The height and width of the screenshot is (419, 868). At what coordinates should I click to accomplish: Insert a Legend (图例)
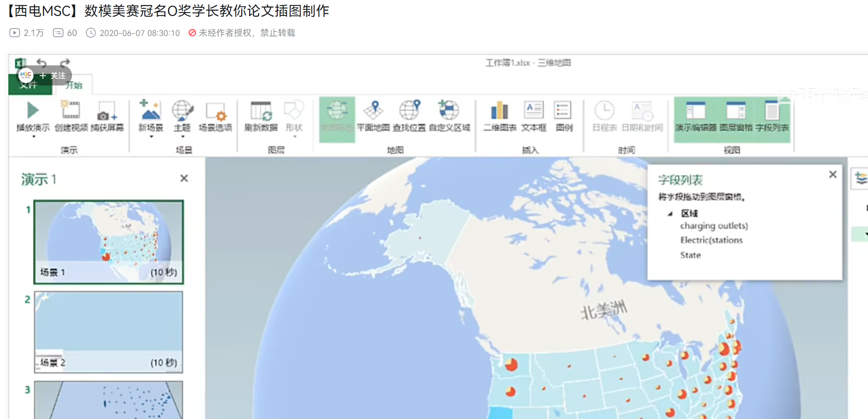pyautogui.click(x=564, y=111)
